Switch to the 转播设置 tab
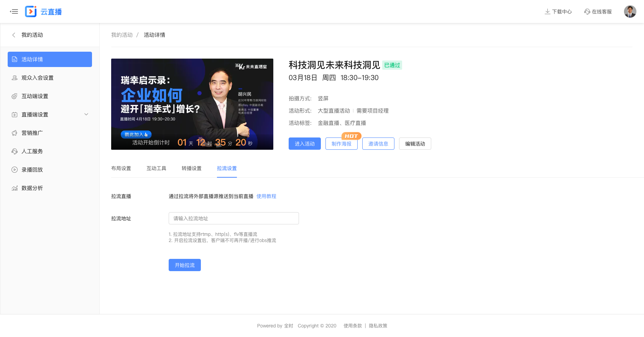This screenshot has height=337, width=644. pos(192,168)
